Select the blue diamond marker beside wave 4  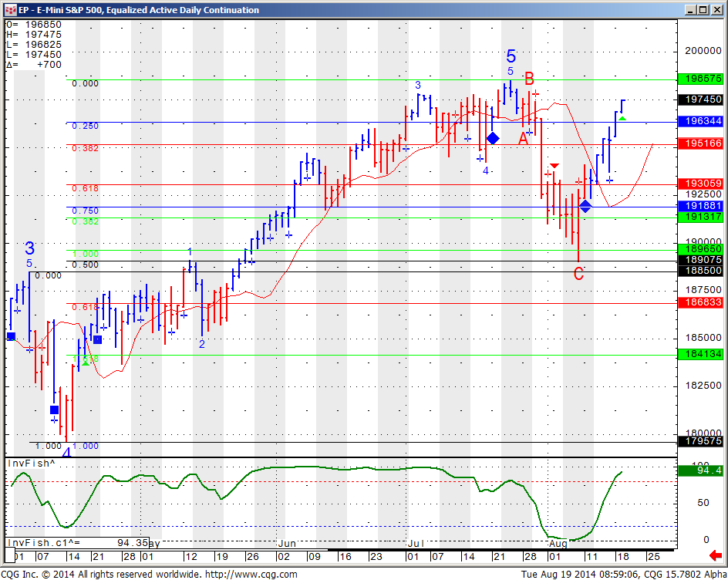pos(493,138)
